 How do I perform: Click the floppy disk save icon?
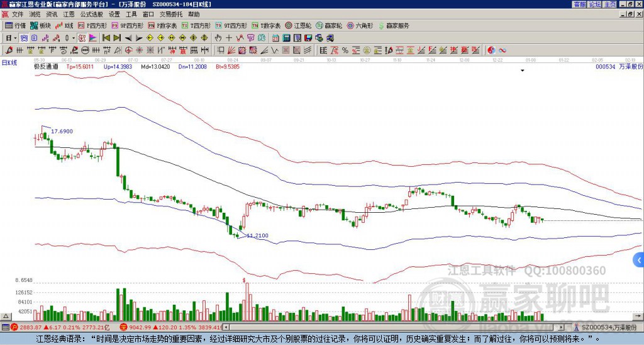pos(308,38)
